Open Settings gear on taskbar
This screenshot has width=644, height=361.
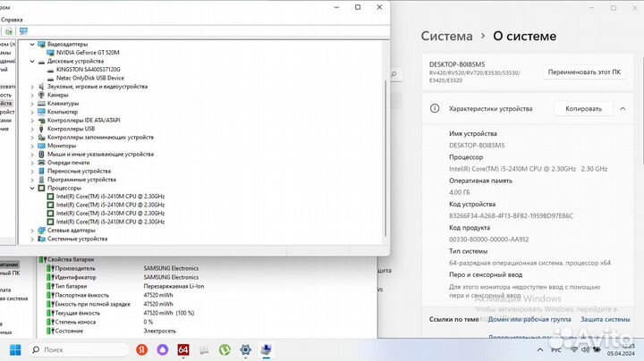click(x=246, y=350)
